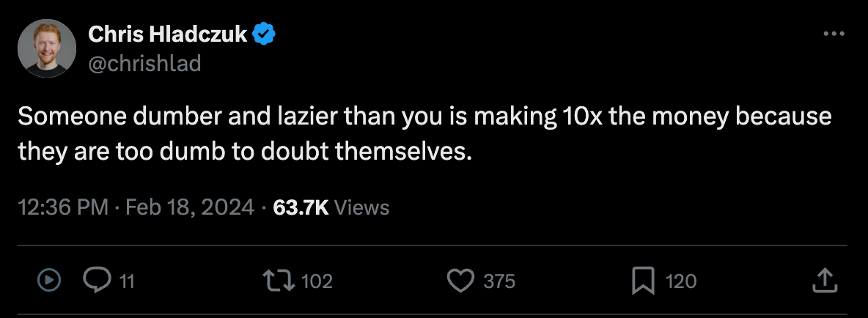Open the @chrishlad handle link
The height and width of the screenshot is (318, 868).
point(144,64)
